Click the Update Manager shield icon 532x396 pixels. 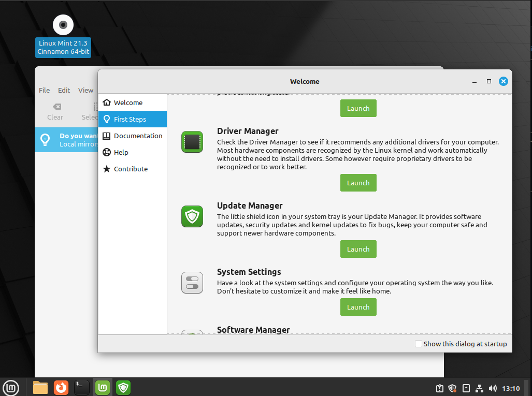pos(192,216)
